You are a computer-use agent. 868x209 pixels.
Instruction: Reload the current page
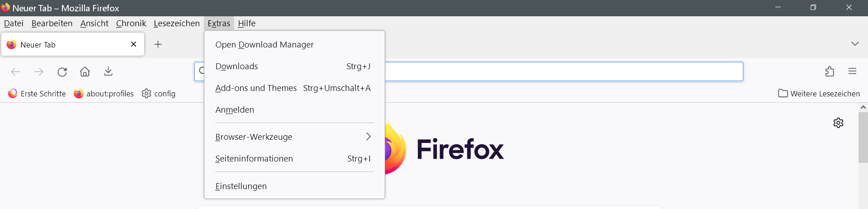pyautogui.click(x=62, y=71)
